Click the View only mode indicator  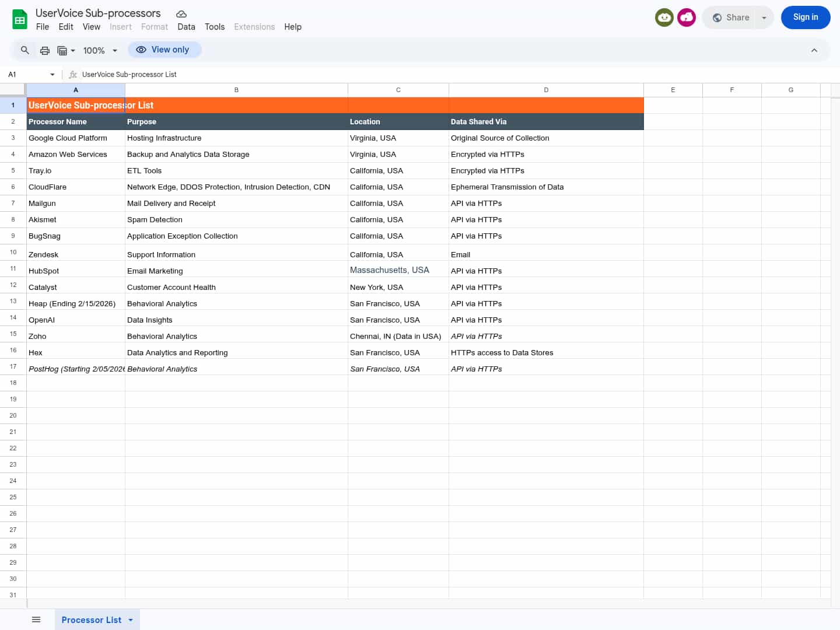coord(164,50)
